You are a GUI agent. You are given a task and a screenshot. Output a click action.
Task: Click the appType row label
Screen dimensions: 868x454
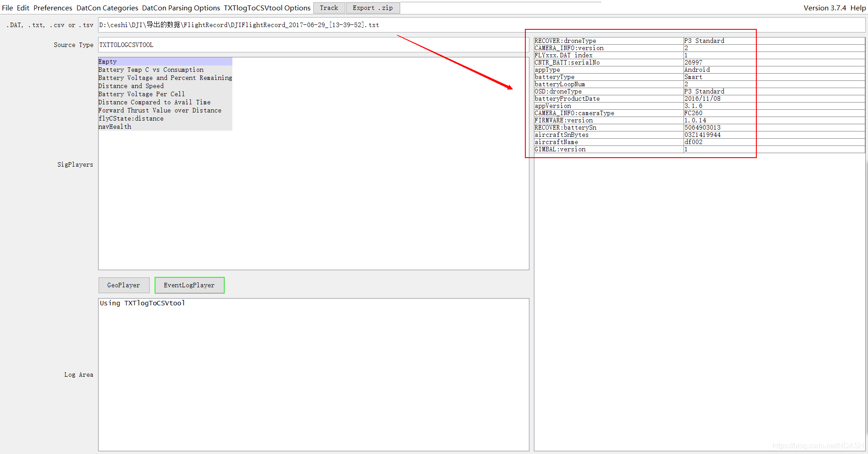[547, 70]
